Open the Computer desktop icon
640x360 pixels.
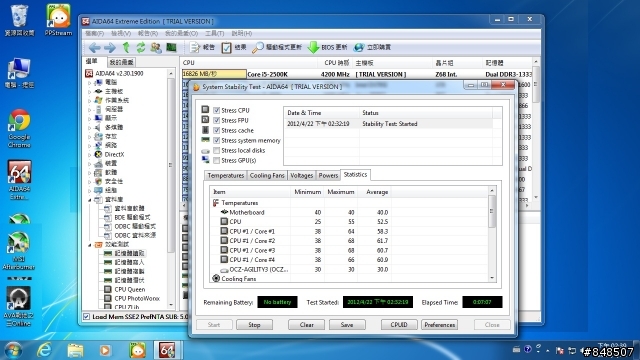19,73
